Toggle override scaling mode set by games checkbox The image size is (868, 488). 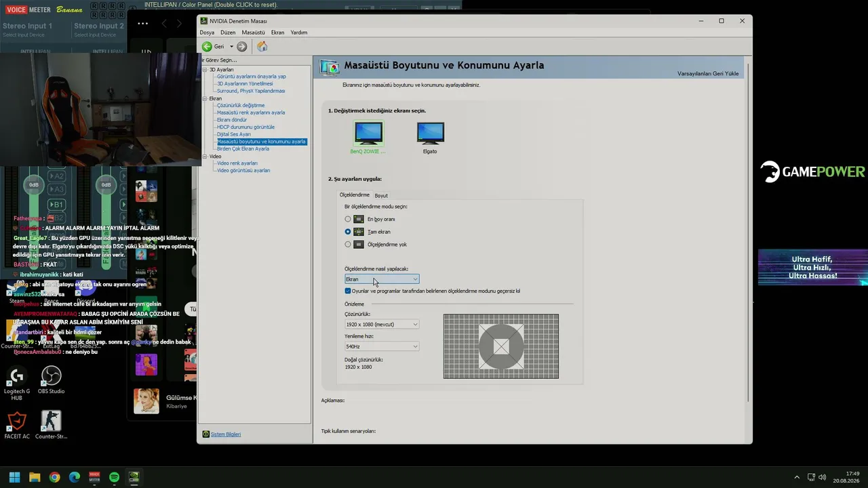(348, 291)
